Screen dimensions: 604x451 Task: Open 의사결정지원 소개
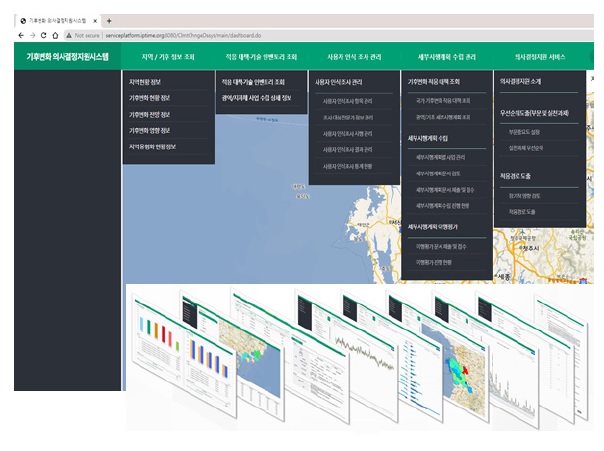520,82
